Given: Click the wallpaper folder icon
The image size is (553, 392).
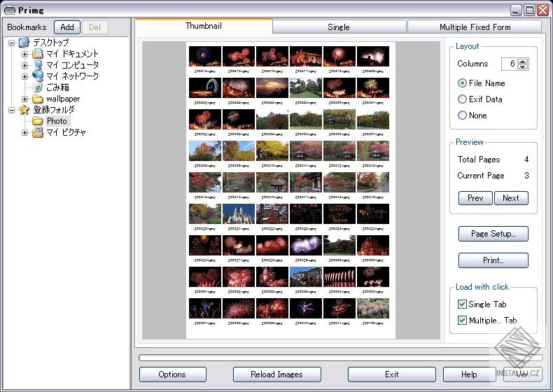Looking at the screenshot, I should (x=37, y=99).
